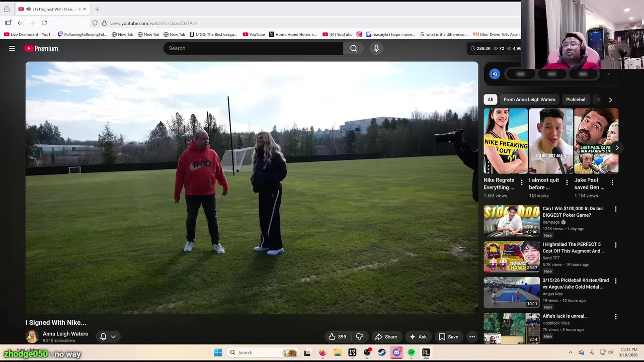Reload the current browser page
The height and width of the screenshot is (362, 644).
(44, 23)
